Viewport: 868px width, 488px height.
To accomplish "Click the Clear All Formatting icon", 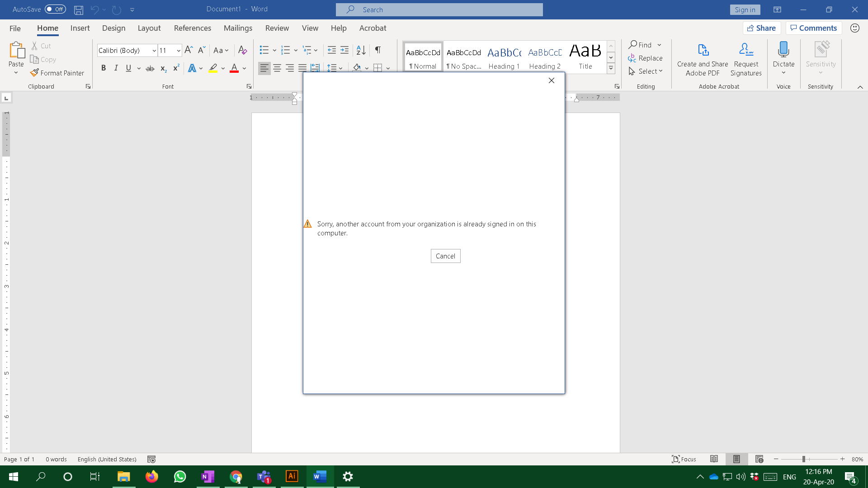I will pos(242,50).
